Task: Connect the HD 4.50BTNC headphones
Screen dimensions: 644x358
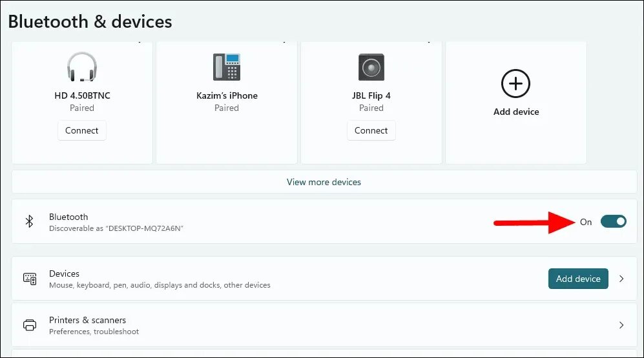Action: 82,130
